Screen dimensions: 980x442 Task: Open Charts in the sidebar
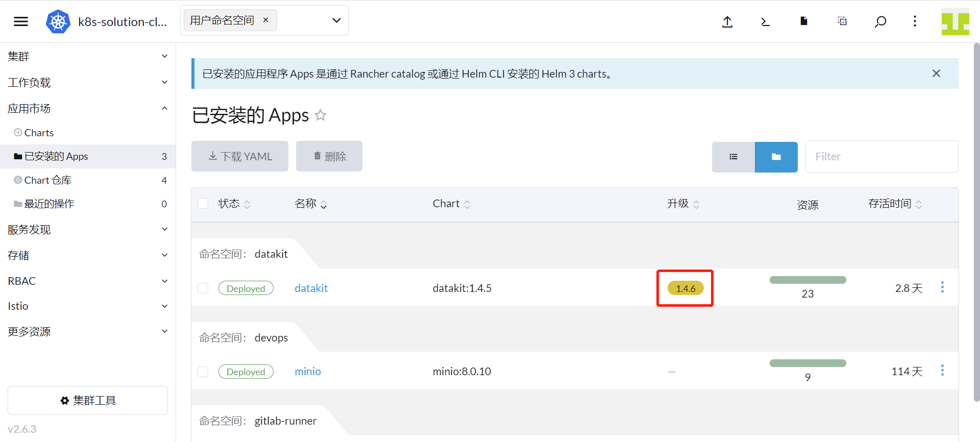pyautogui.click(x=88, y=133)
